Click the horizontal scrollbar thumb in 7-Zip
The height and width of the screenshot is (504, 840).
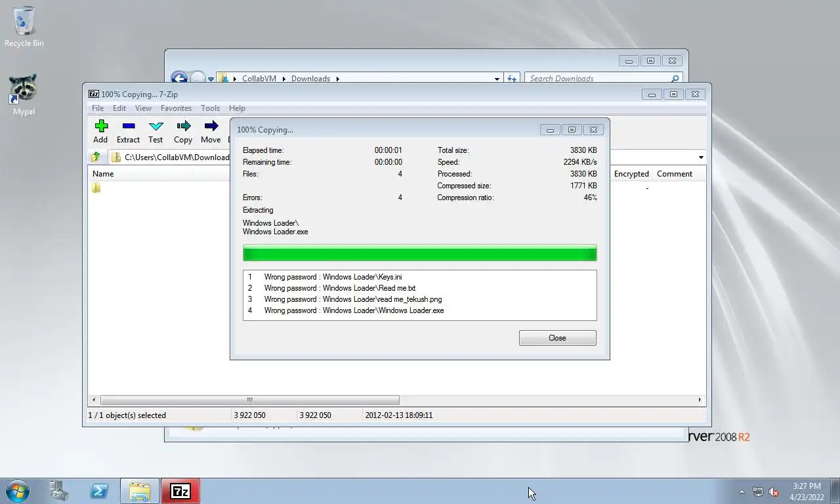[x=249, y=400]
